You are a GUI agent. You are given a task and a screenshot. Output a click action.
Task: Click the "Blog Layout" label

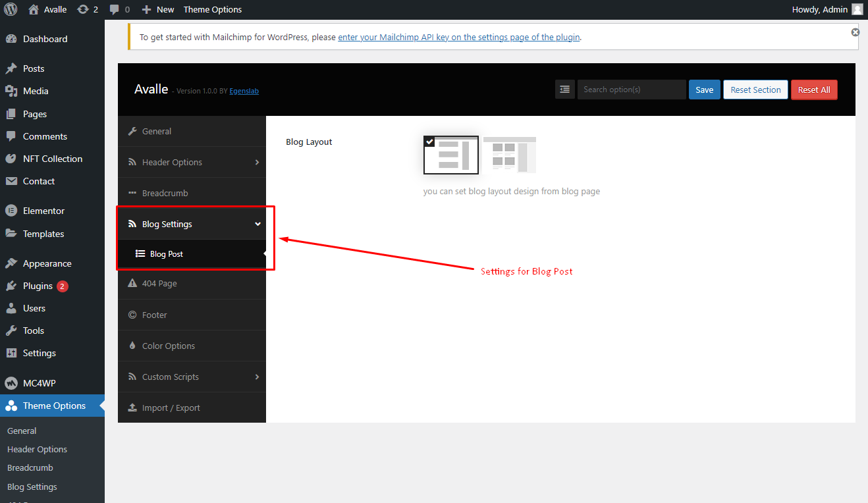click(x=309, y=142)
